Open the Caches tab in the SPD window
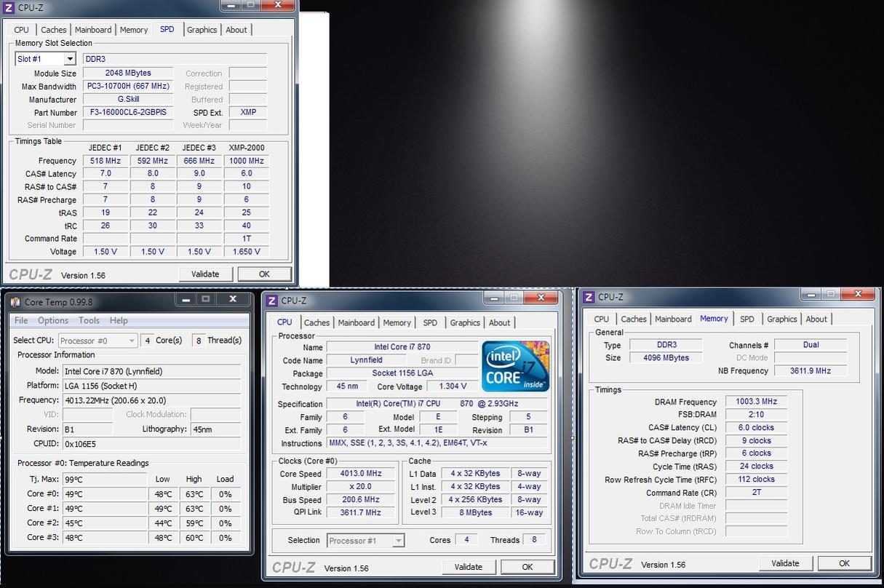Screen dimensions: 884x588 pyautogui.click(x=54, y=30)
